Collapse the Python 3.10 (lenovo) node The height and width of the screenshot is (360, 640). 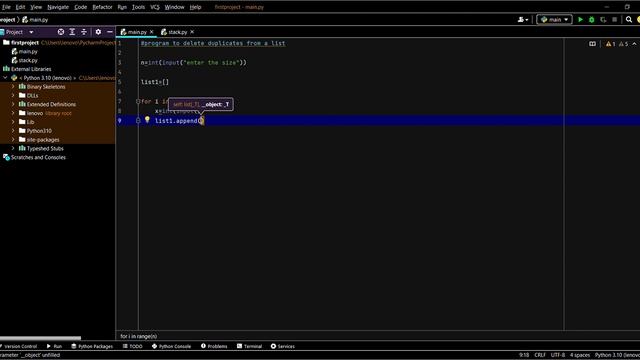[5, 78]
